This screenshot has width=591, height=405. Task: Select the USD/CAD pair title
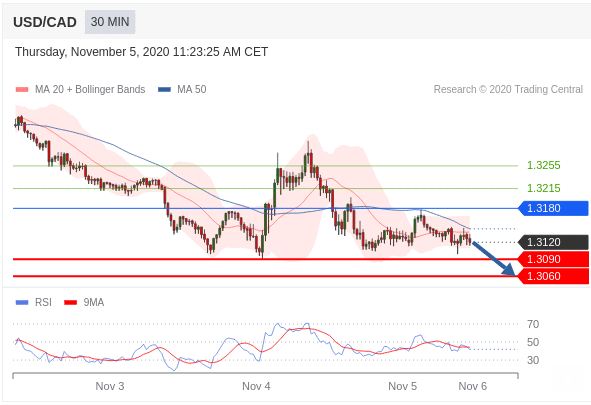tap(45, 22)
